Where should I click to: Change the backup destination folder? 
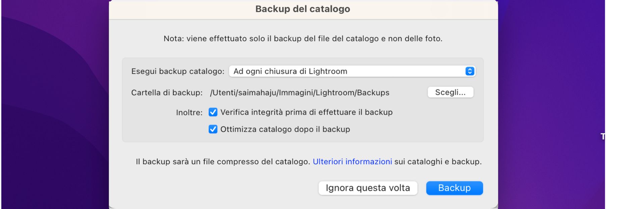pos(451,92)
